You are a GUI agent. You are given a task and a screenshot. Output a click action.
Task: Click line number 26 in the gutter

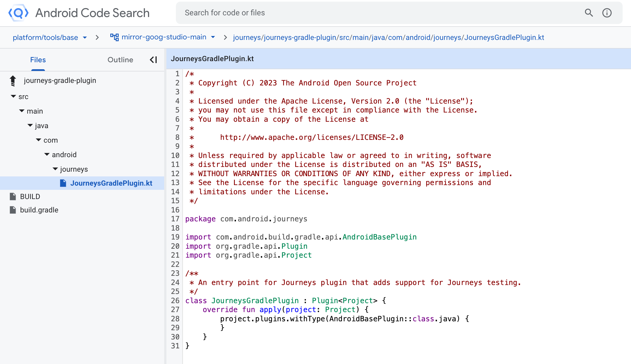(175, 301)
